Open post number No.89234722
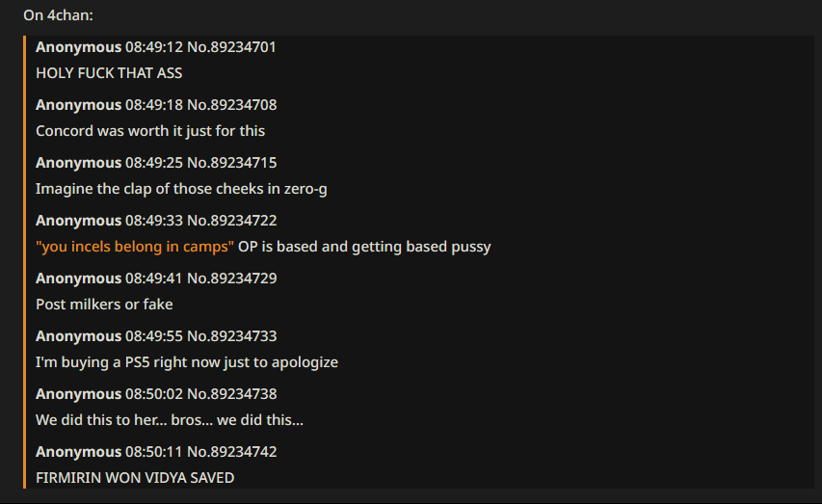This screenshot has height=504, width=822. tap(231, 221)
